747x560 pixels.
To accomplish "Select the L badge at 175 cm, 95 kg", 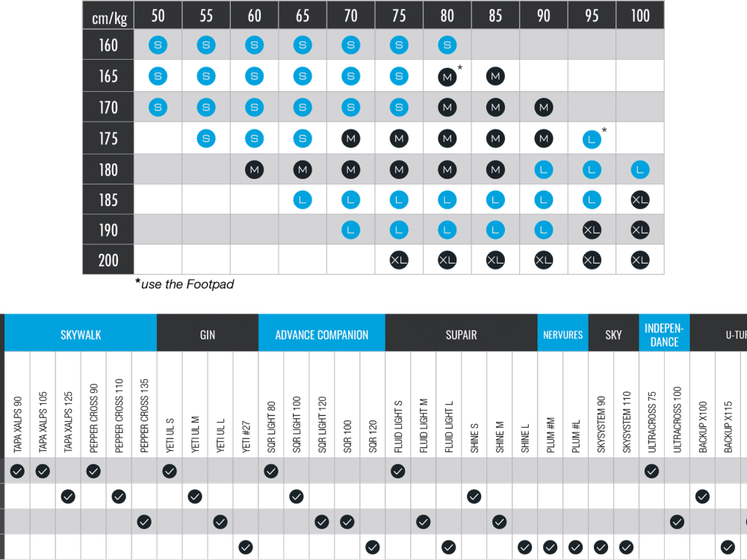I will coord(592,139).
